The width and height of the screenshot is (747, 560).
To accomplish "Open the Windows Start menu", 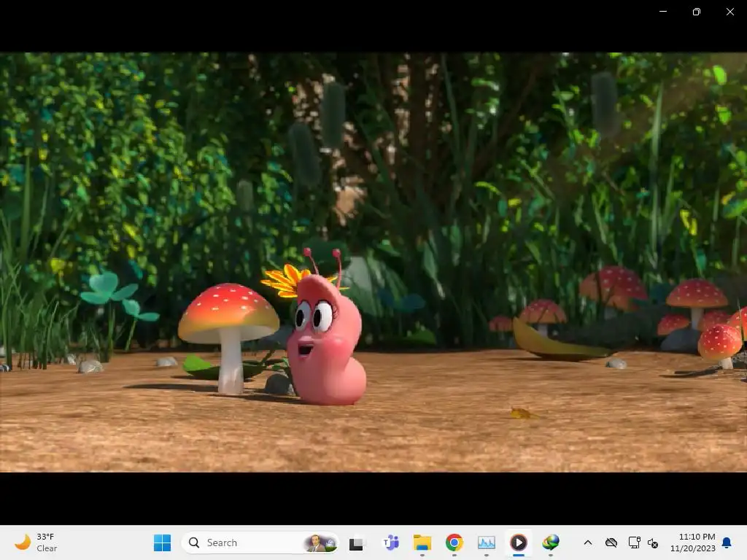I will [162, 542].
